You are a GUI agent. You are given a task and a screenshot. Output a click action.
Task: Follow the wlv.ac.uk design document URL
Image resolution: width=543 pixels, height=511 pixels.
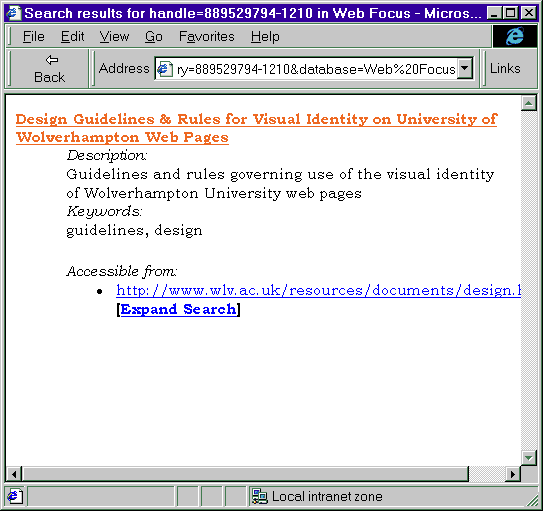pyautogui.click(x=319, y=290)
